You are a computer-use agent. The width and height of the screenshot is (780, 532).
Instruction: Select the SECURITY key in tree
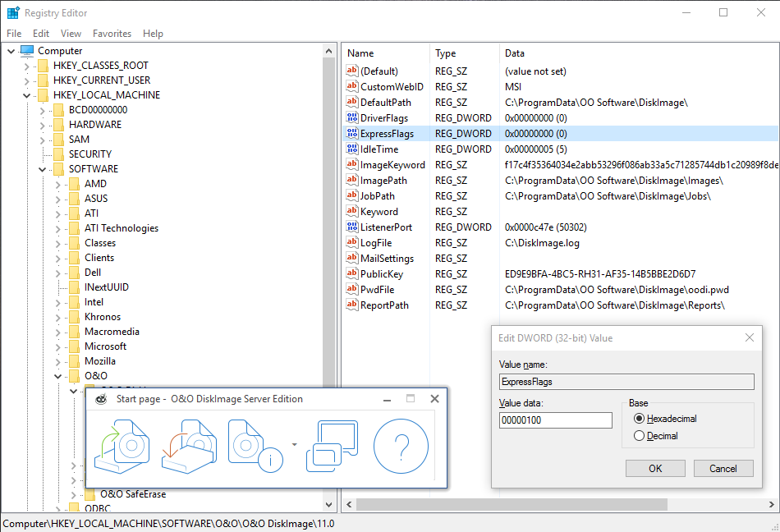point(90,154)
